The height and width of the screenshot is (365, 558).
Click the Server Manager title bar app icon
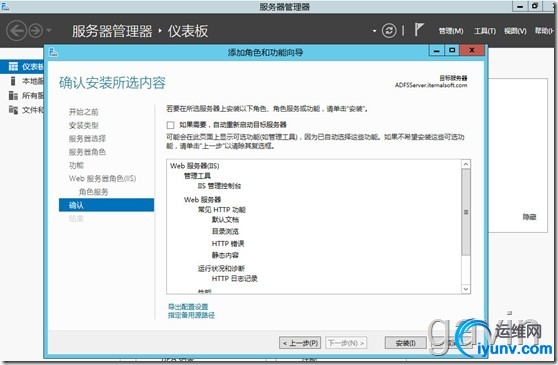(5, 6)
